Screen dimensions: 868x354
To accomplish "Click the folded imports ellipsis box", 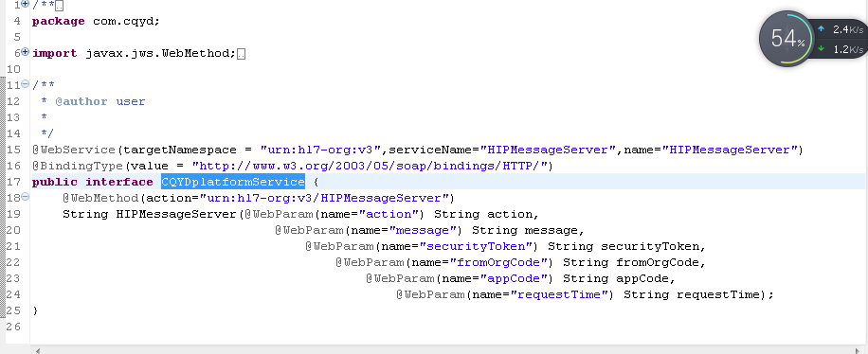I will pos(241,54).
